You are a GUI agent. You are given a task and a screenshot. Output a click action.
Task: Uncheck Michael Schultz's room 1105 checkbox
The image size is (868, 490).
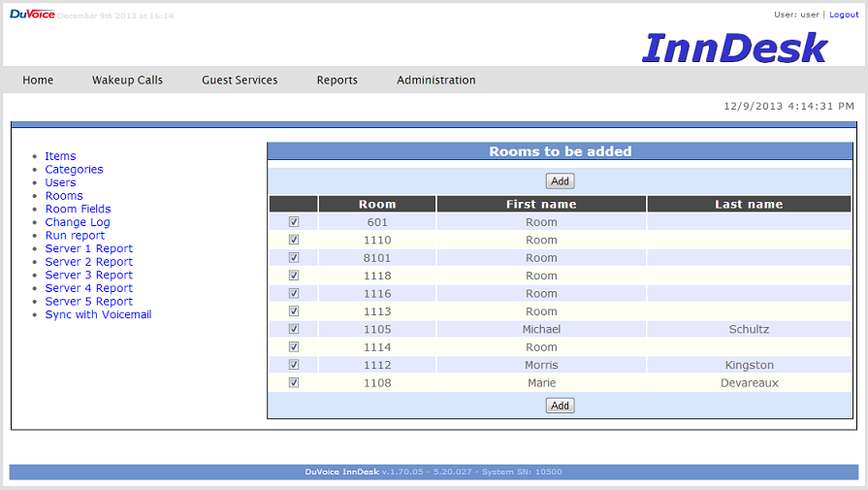[x=294, y=329]
